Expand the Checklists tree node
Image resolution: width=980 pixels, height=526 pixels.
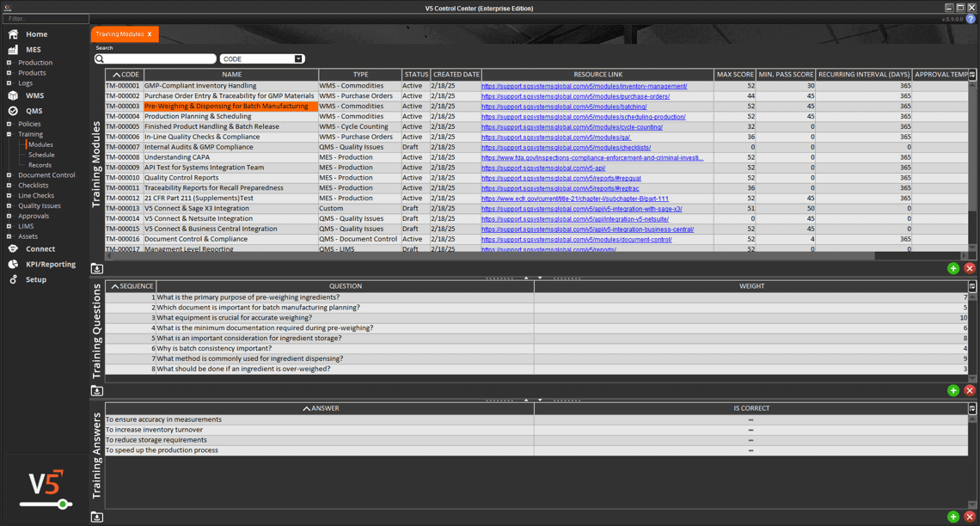pos(9,186)
